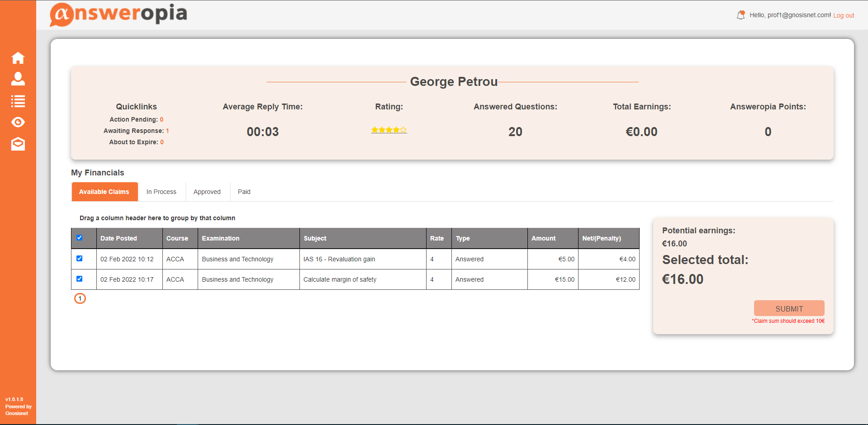Sort by the Examination column header
Screen dimensions: 868x425
(x=249, y=238)
